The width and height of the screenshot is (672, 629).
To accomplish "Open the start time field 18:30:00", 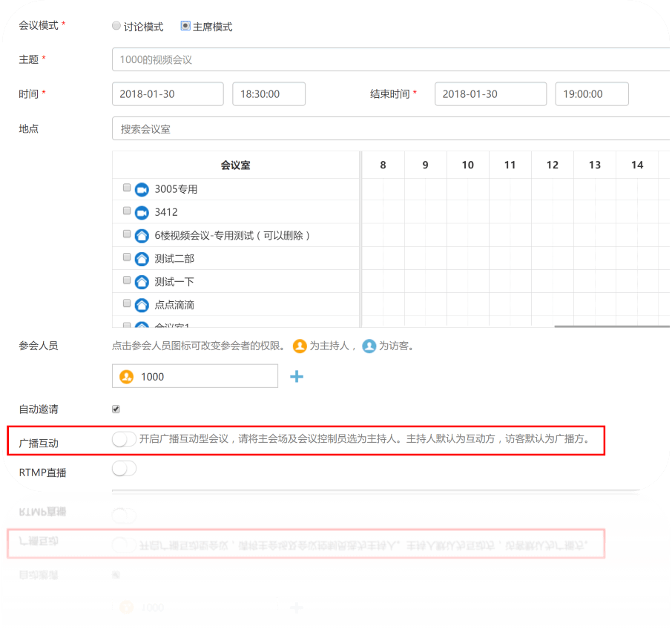I will pos(269,94).
